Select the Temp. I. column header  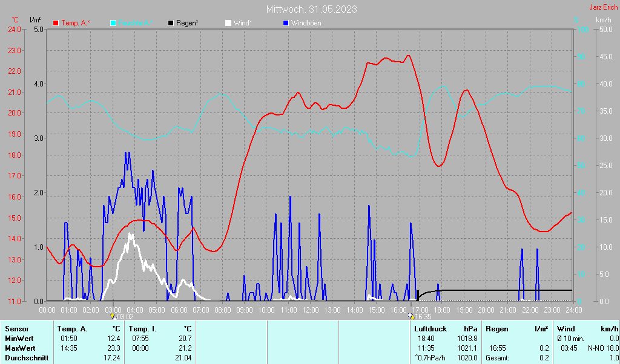click(143, 329)
